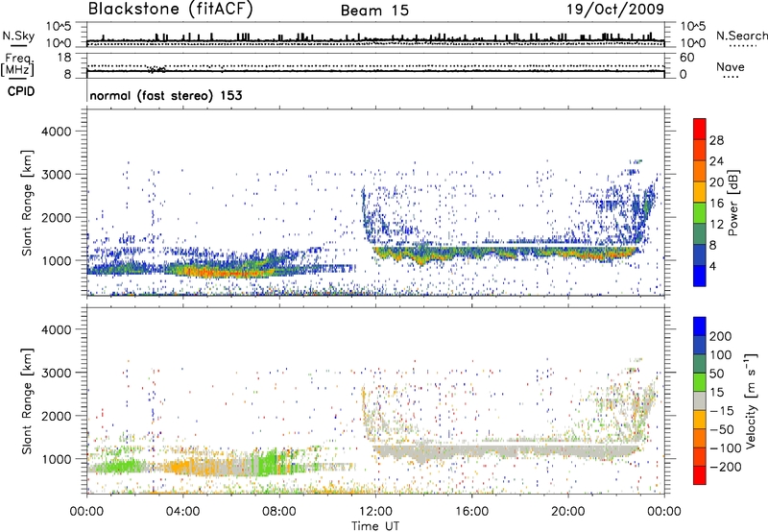This screenshot has width=768, height=532.
Task: Click the 'Time UT' axis label
Action: click(375, 526)
